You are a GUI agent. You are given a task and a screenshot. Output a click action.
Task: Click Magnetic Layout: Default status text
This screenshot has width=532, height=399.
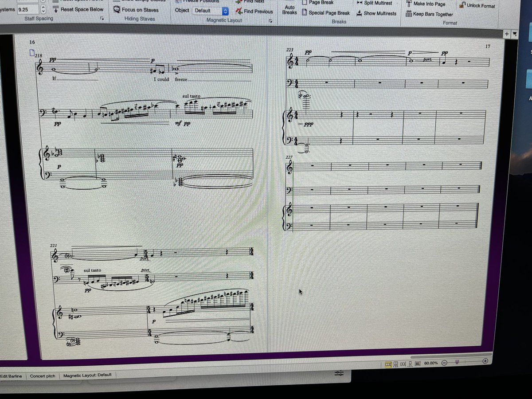click(87, 375)
